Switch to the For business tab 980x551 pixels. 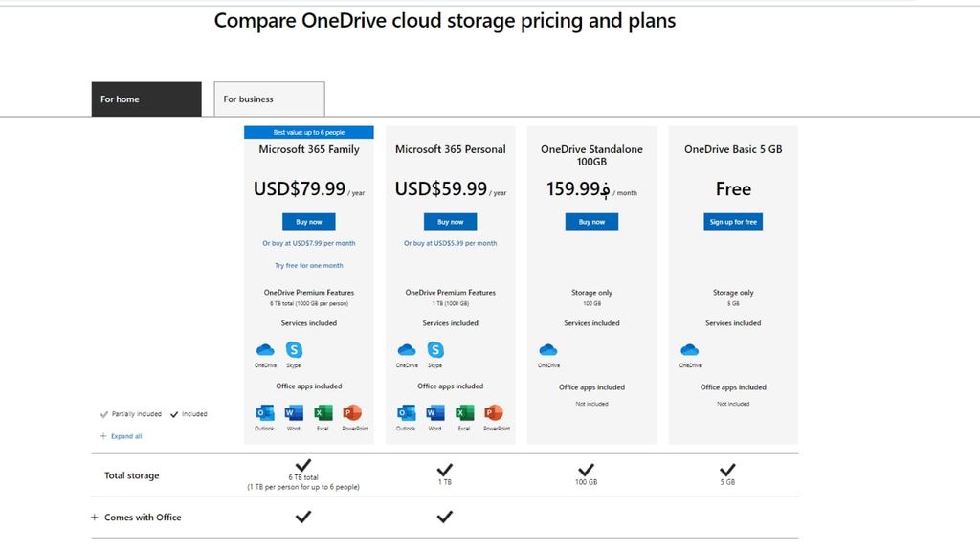tap(268, 98)
